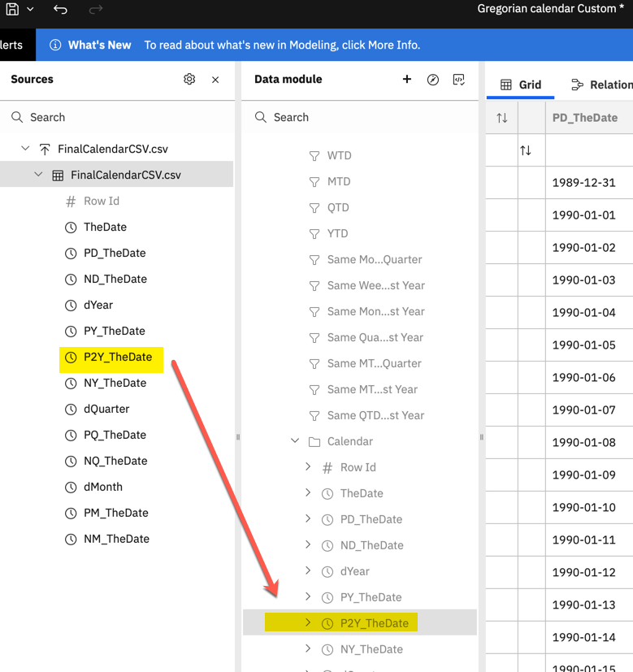Expand TheDate under Calendar
633x672 pixels.
click(x=308, y=493)
